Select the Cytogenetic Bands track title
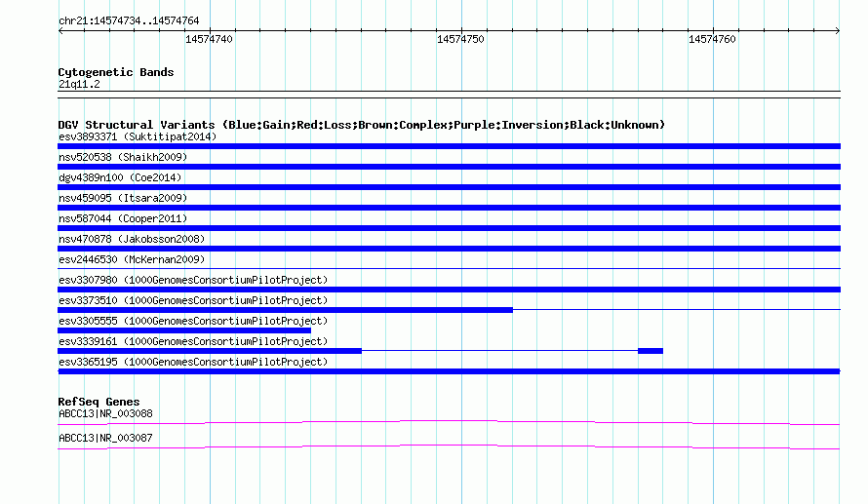 click(116, 72)
